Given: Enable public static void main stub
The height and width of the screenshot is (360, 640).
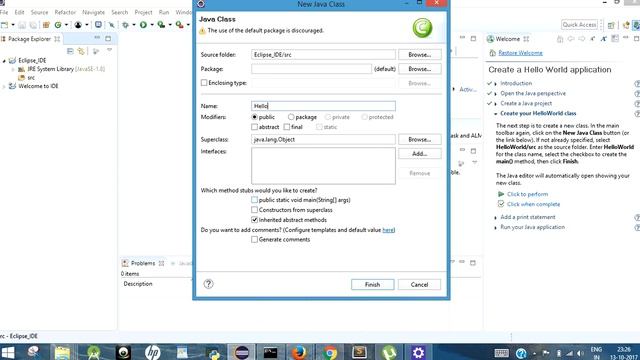Looking at the screenshot, I should pos(254,200).
